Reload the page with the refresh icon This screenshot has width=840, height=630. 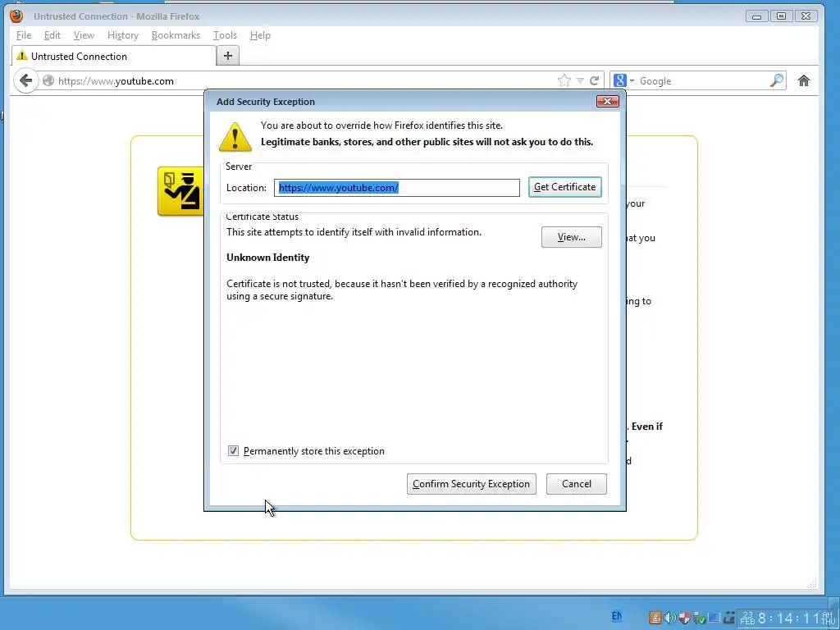[594, 81]
